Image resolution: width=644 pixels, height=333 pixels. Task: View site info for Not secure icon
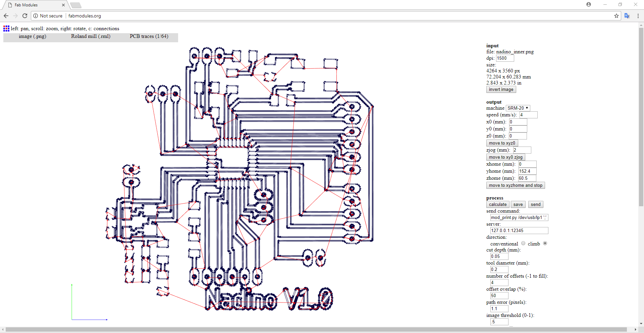point(36,16)
